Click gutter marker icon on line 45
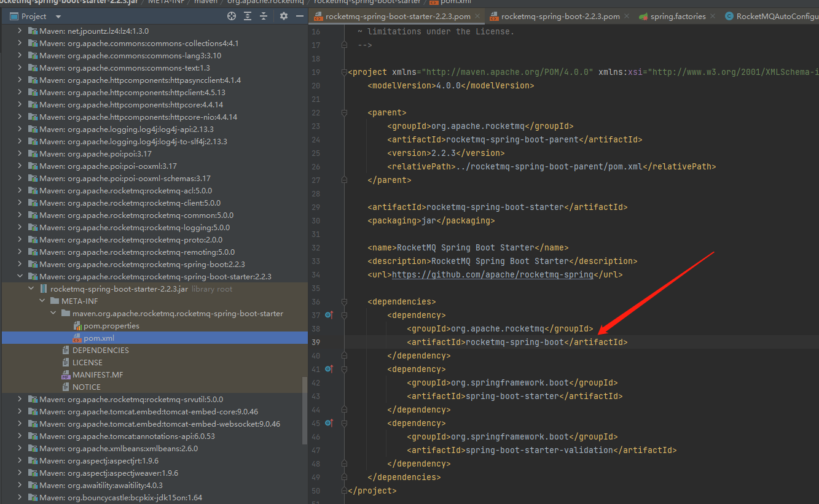Viewport: 819px width, 504px height. click(329, 423)
